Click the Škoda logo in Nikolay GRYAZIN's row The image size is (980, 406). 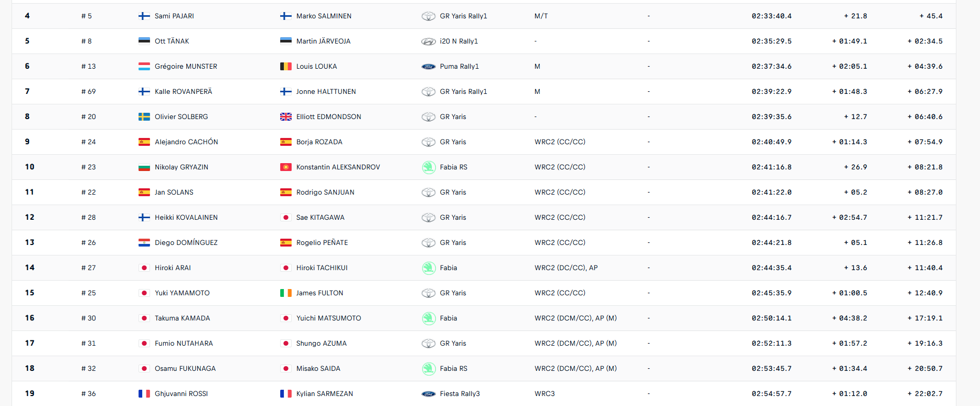tap(429, 167)
